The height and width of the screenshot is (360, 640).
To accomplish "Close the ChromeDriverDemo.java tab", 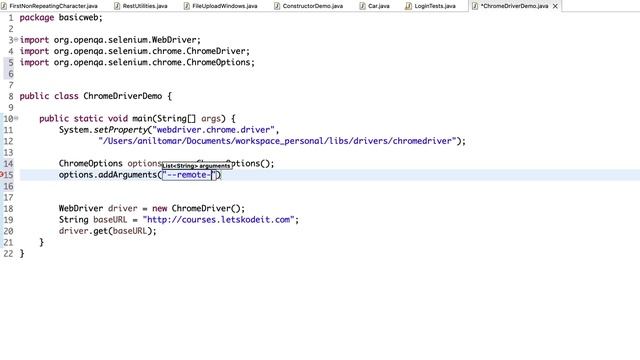I will 555,6.
